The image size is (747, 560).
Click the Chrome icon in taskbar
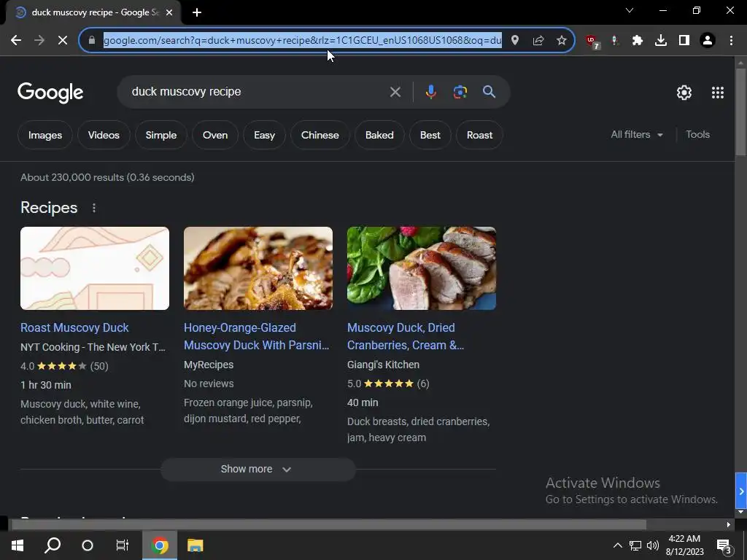pyautogui.click(x=160, y=545)
